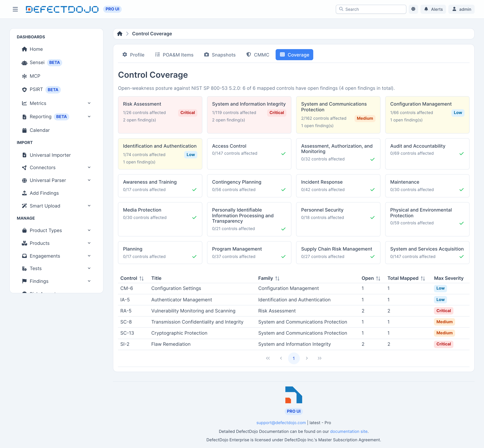Click the Search input field
Screen dimensions: 484x448
(371, 9)
